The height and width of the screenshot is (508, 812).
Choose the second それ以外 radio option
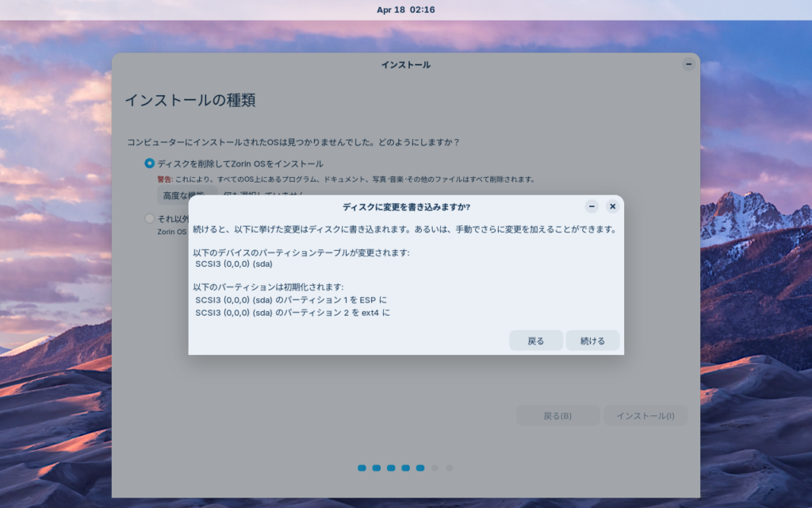tap(150, 218)
